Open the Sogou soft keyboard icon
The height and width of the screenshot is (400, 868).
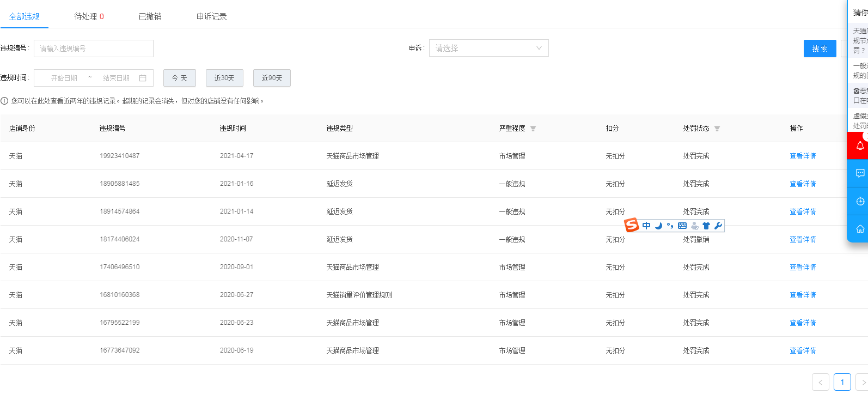click(682, 226)
